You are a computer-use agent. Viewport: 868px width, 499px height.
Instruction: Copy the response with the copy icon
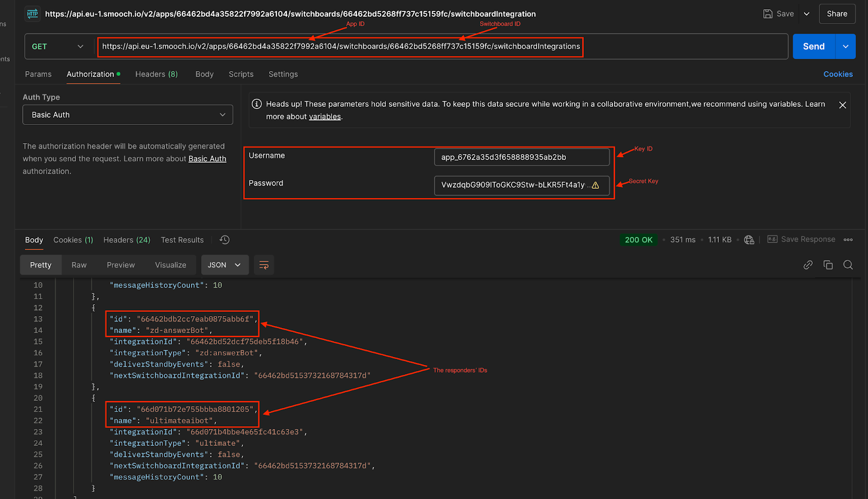coord(828,265)
